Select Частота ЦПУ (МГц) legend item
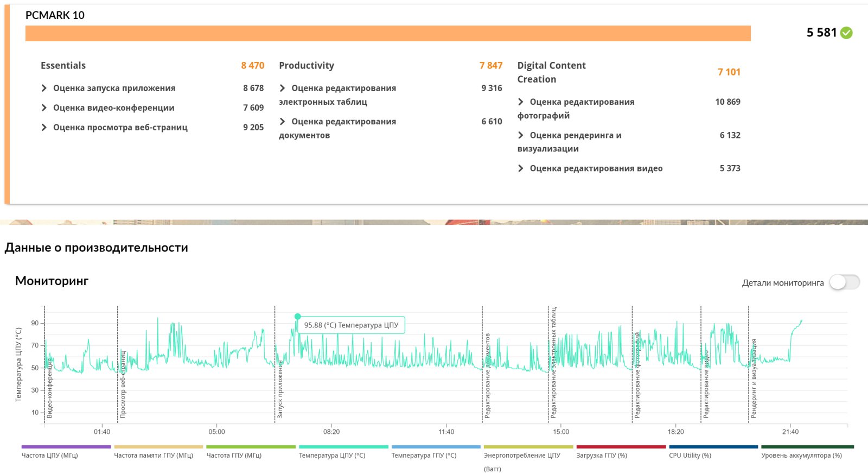This screenshot has width=868, height=473. [50, 455]
